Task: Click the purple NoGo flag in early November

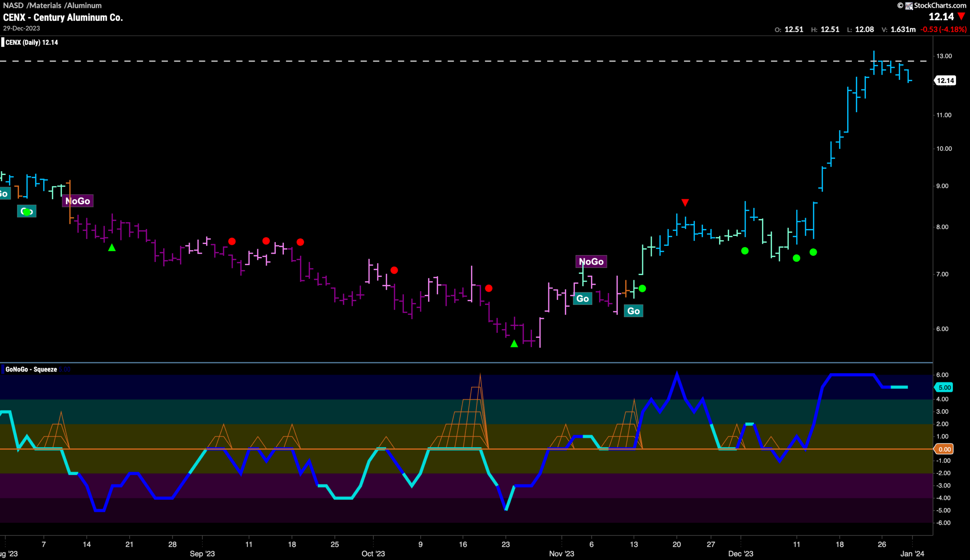Action: (x=591, y=262)
